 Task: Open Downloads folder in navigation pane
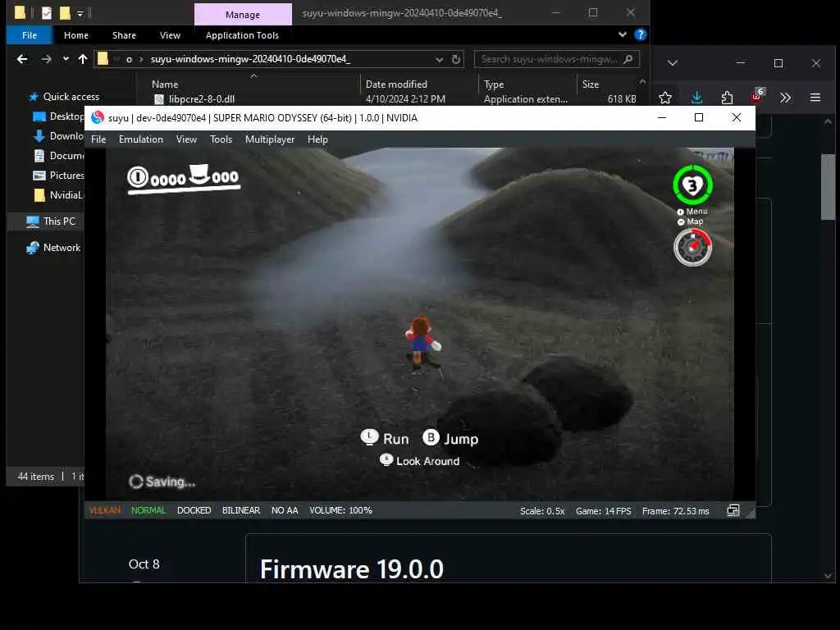[58, 136]
